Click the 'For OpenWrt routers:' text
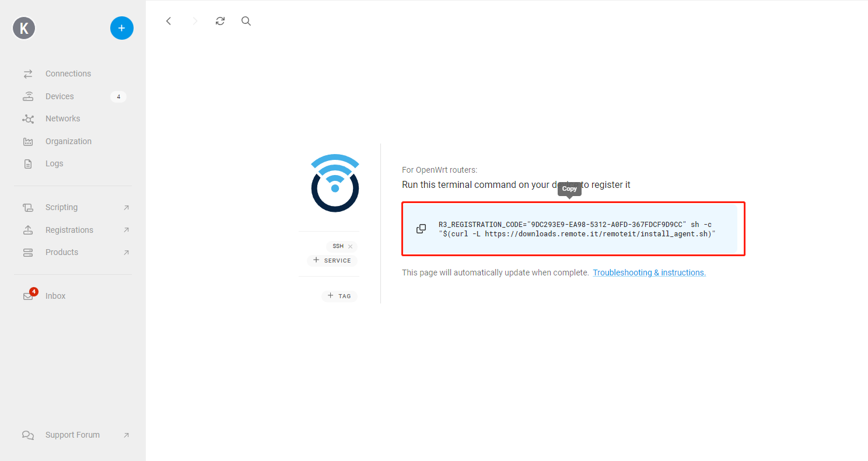Viewport: 868px width, 461px height. coord(440,170)
